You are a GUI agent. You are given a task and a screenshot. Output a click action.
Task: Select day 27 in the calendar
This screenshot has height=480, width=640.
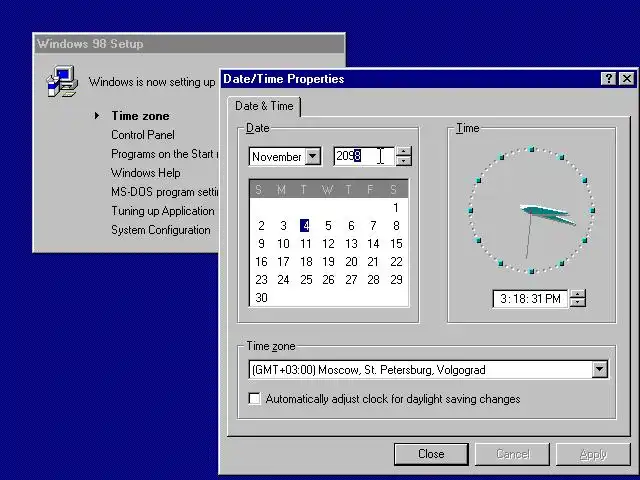pos(351,280)
